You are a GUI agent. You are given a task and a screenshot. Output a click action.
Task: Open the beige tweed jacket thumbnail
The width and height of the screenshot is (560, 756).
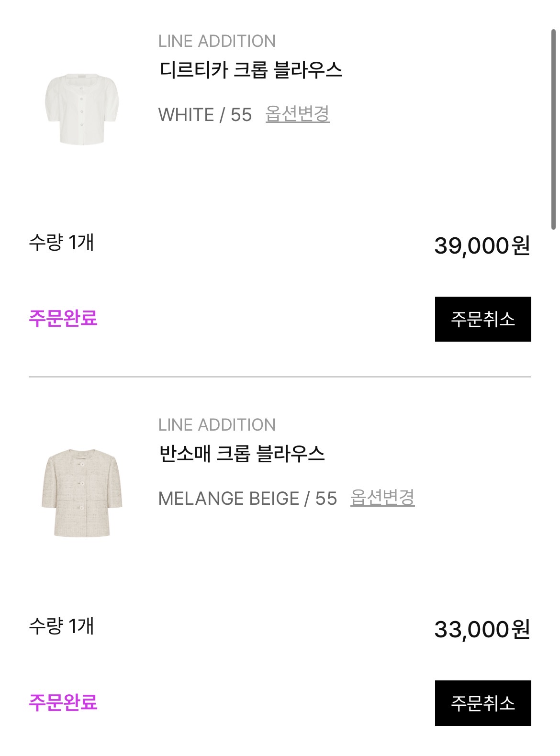coord(82,492)
